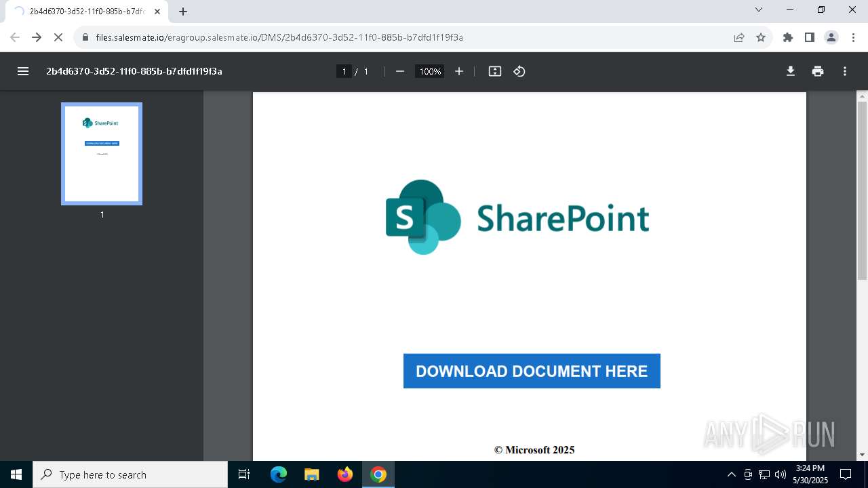Open Task View on the taskbar
The image size is (868, 488).
click(244, 474)
